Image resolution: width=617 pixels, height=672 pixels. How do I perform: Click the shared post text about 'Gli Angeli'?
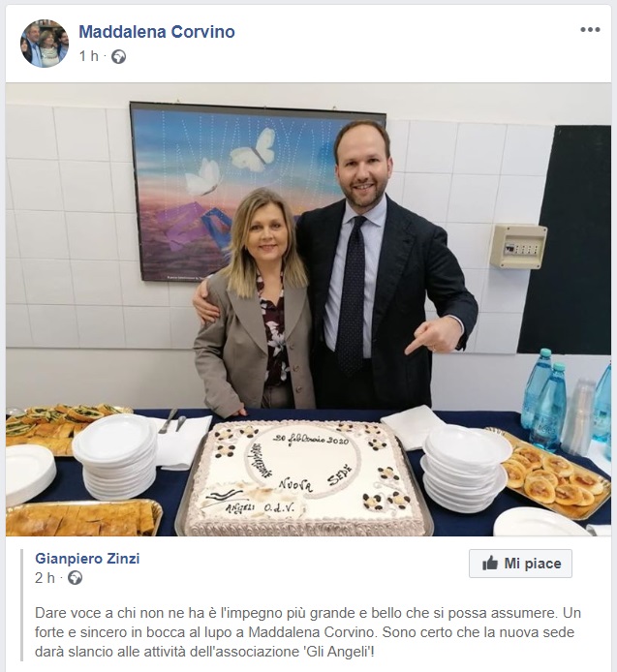pyautogui.click(x=307, y=632)
